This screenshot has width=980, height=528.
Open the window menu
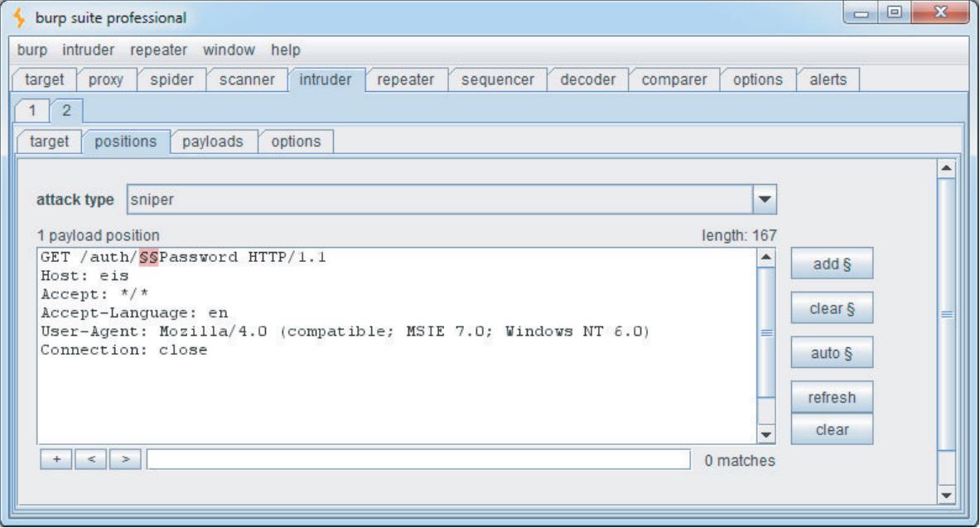229,50
